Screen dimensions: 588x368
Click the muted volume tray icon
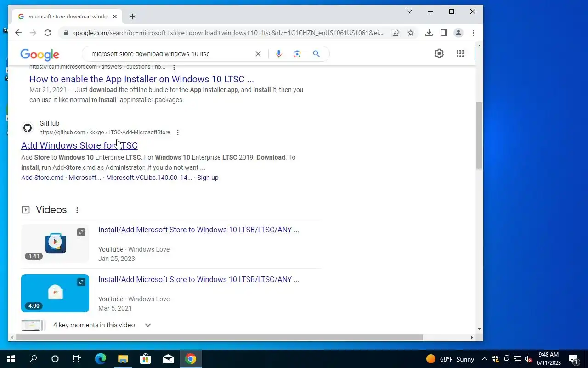click(529, 359)
